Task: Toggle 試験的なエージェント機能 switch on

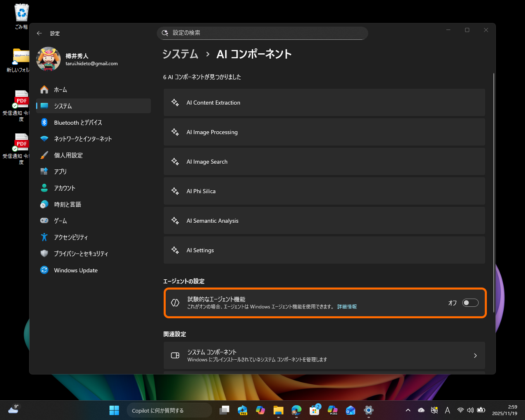Action: click(470, 303)
